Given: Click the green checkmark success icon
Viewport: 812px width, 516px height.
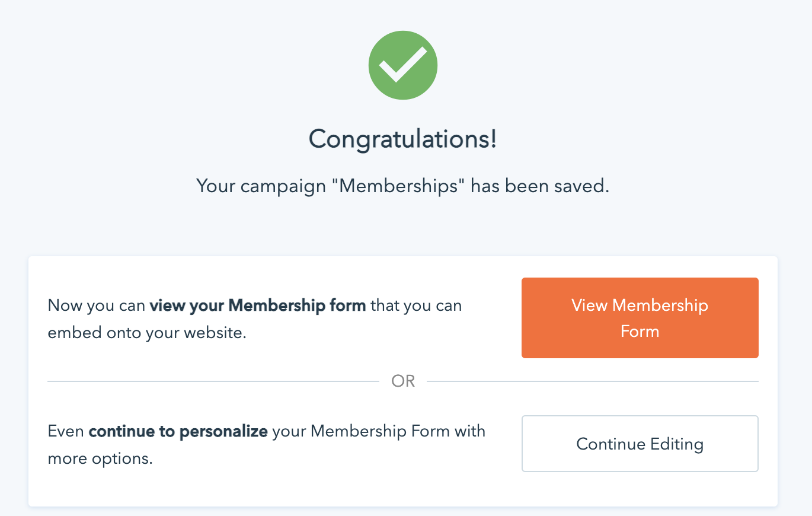Looking at the screenshot, I should coord(403,65).
